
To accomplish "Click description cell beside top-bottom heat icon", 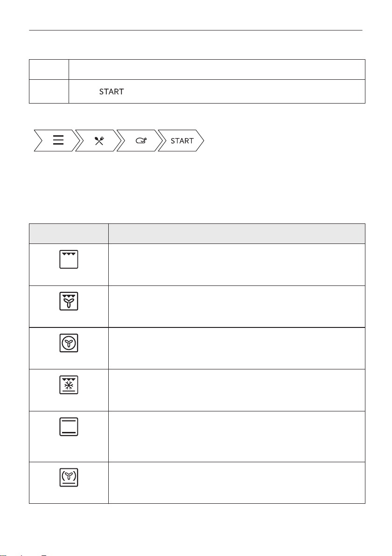I will (x=237, y=437).
